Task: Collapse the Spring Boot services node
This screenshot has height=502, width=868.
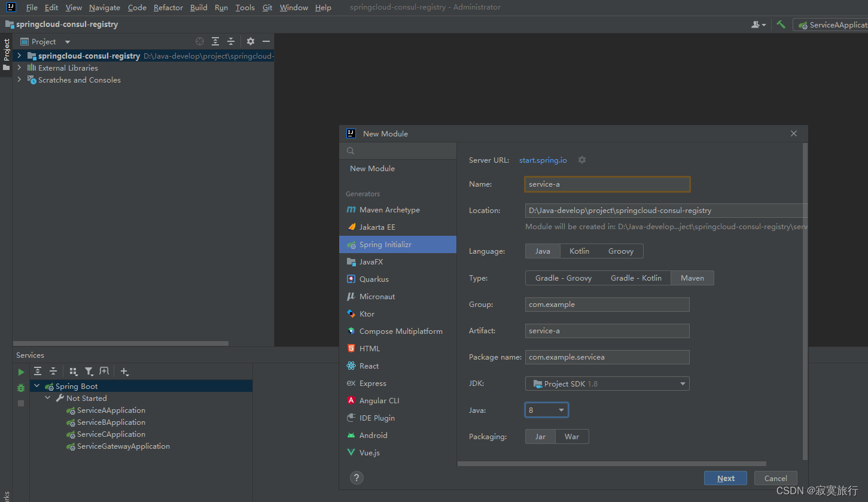Action: pyautogui.click(x=37, y=387)
